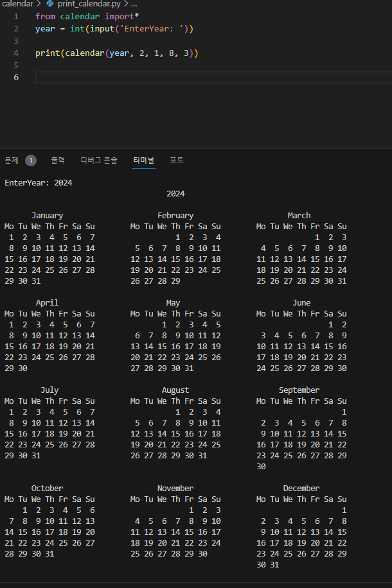Screen dimensions: 392x588
Task: Select the 터미널 (Terminal) tab
Action: 143,160
